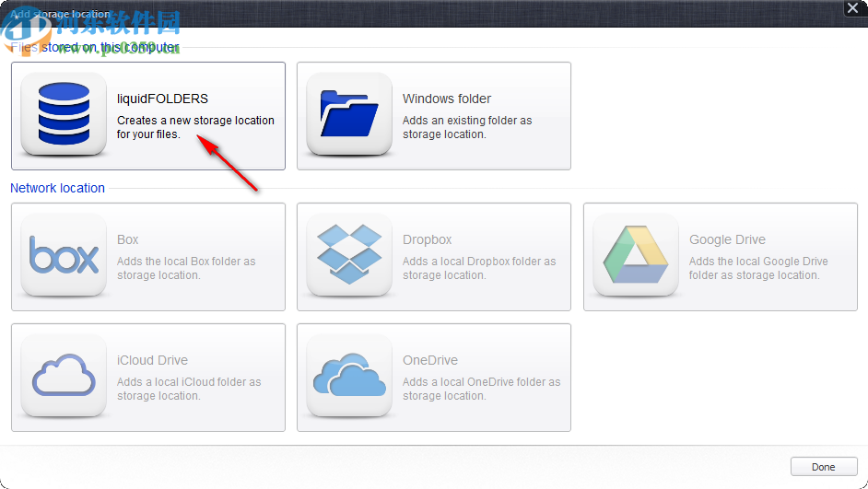Click the iCloud Drive cloud icon

[x=64, y=376]
